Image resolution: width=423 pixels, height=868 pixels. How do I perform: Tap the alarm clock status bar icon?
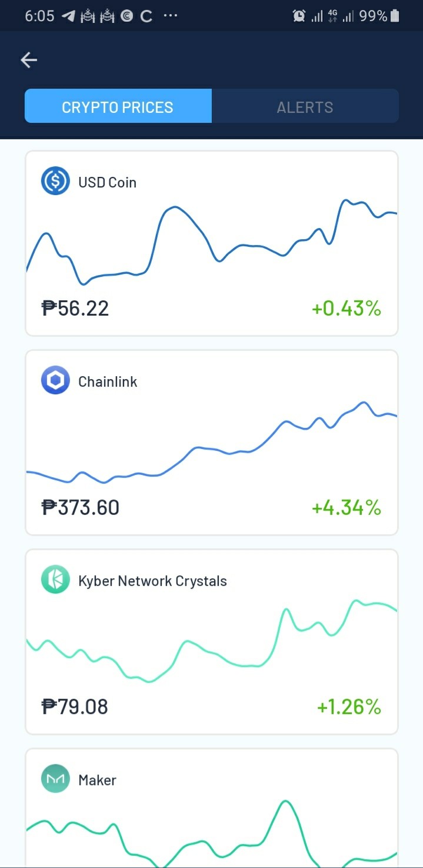click(299, 16)
